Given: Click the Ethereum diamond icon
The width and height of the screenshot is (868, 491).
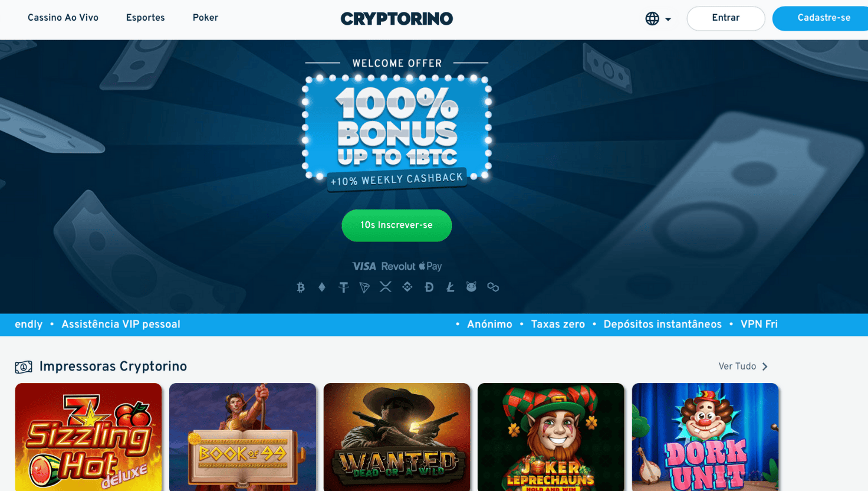Looking at the screenshot, I should click(x=322, y=287).
